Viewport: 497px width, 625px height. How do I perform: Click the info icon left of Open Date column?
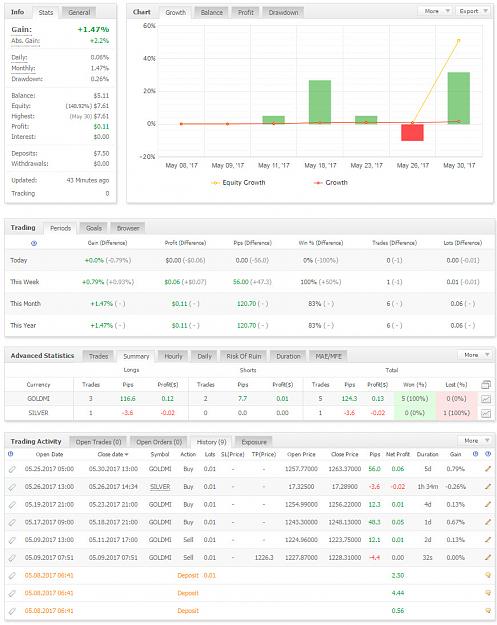click(11, 454)
